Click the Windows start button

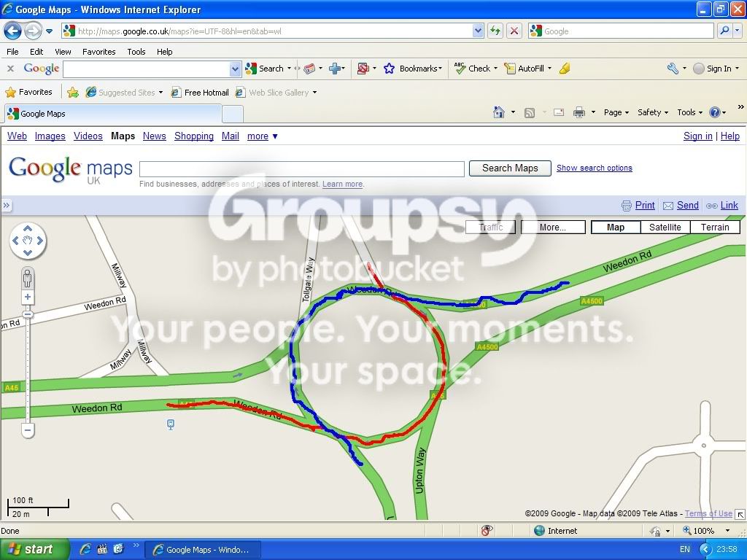[x=35, y=549]
